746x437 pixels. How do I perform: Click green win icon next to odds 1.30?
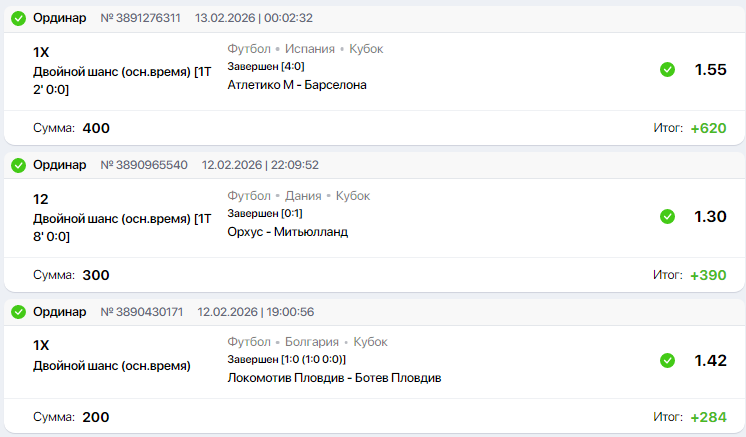(667, 216)
